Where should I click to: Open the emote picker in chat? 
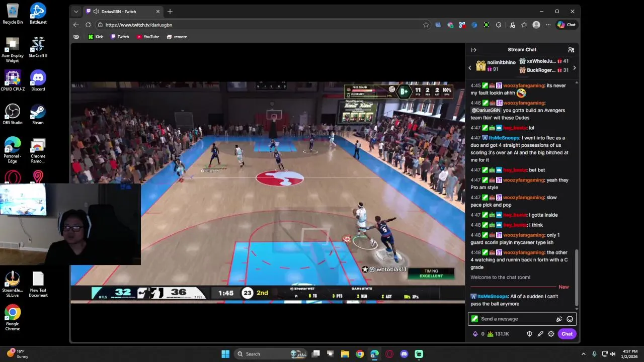570,319
